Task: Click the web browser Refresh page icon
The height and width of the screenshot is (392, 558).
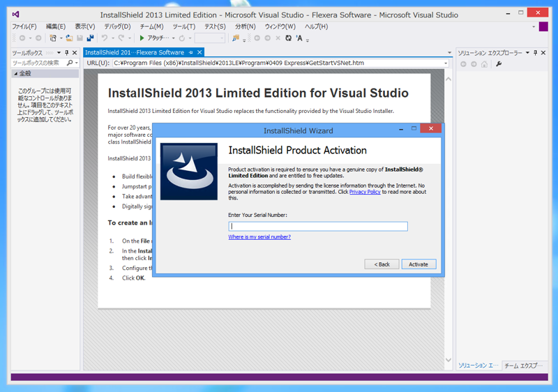Action: point(288,38)
